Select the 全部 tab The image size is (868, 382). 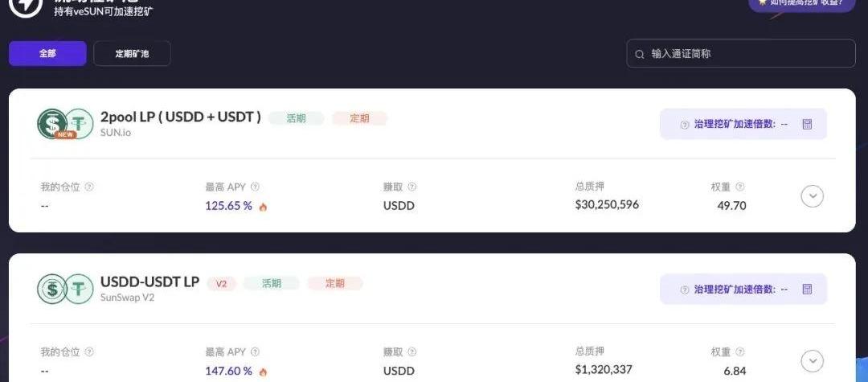[47, 54]
